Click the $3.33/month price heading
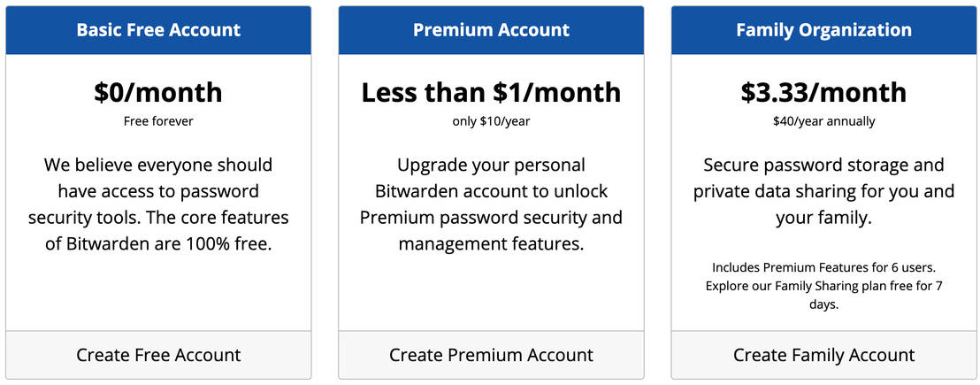Viewport: 980px width, 385px height. [x=823, y=92]
